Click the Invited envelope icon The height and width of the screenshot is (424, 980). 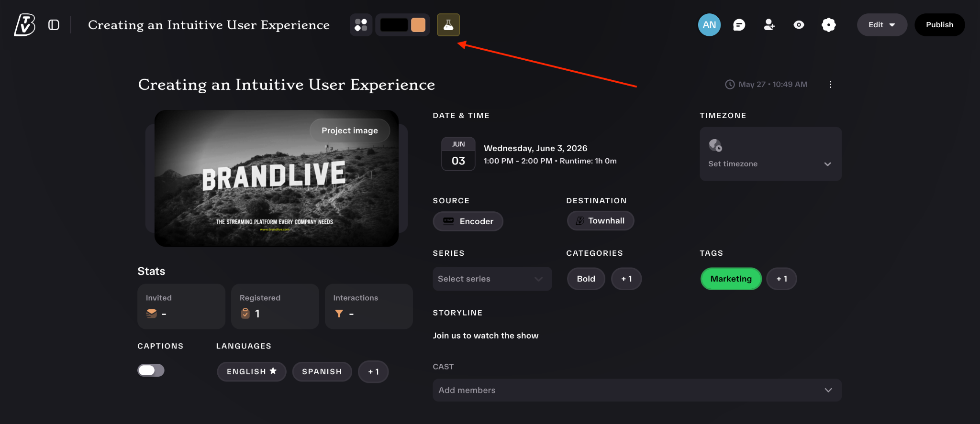pyautogui.click(x=152, y=314)
